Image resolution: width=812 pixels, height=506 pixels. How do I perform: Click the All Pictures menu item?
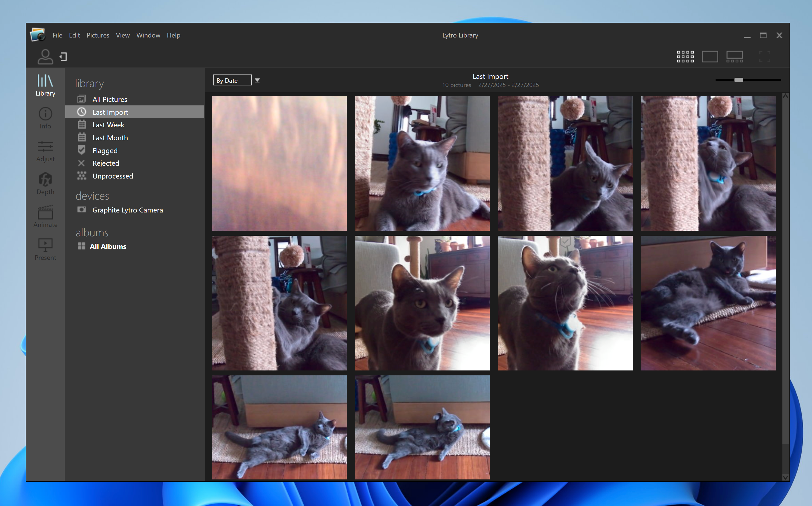110,99
